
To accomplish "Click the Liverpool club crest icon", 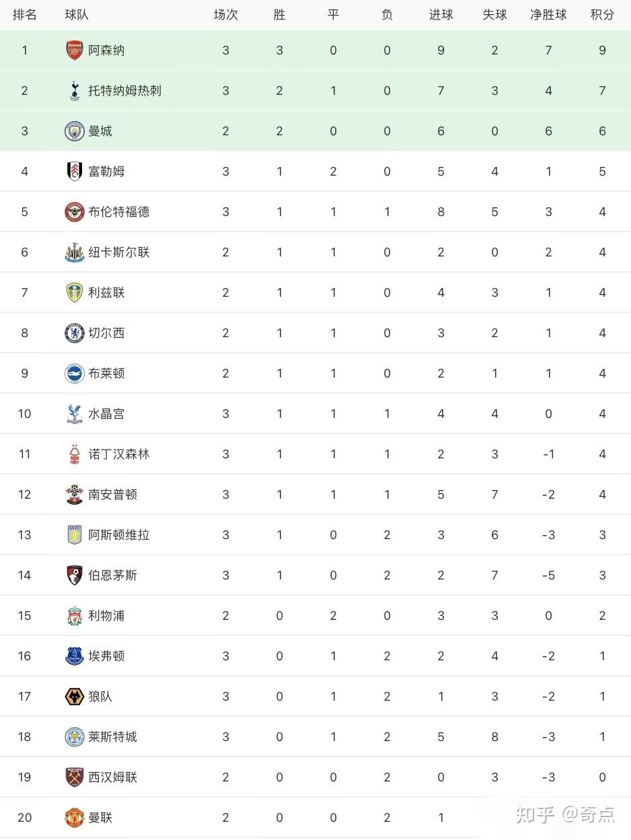I will [x=74, y=616].
